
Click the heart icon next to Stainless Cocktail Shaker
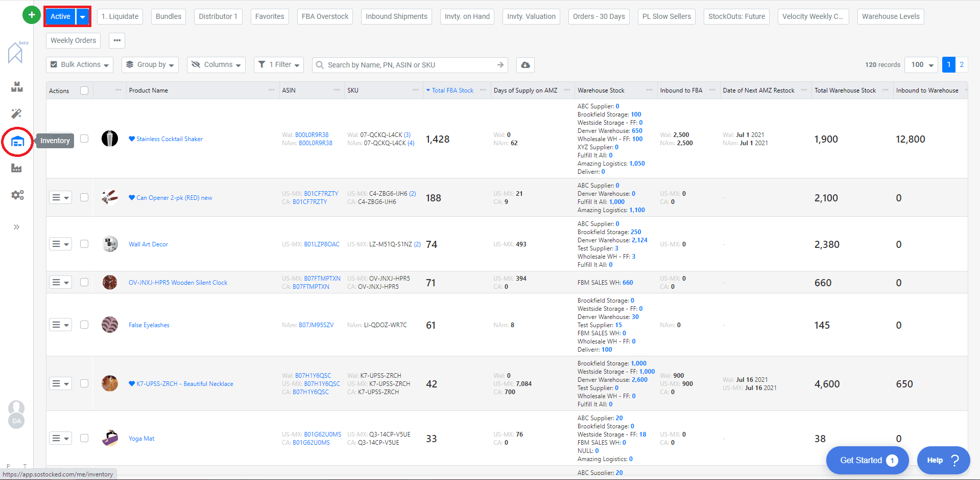tap(132, 139)
